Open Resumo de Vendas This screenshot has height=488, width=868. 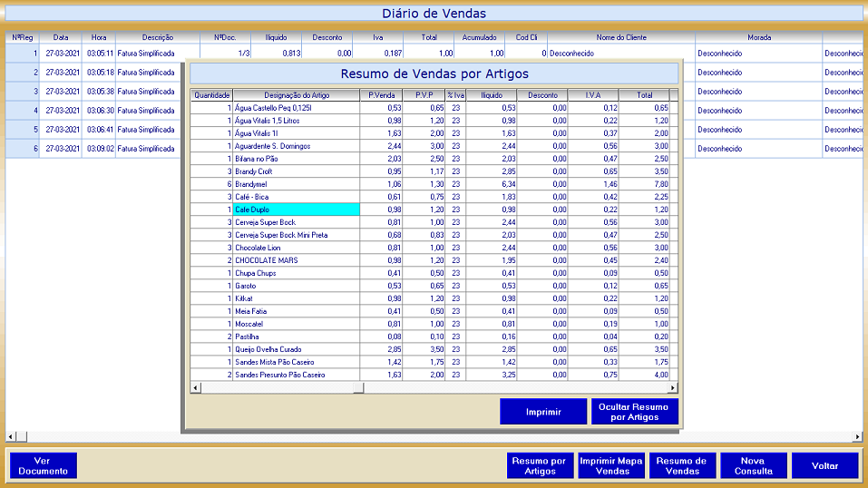pos(682,465)
